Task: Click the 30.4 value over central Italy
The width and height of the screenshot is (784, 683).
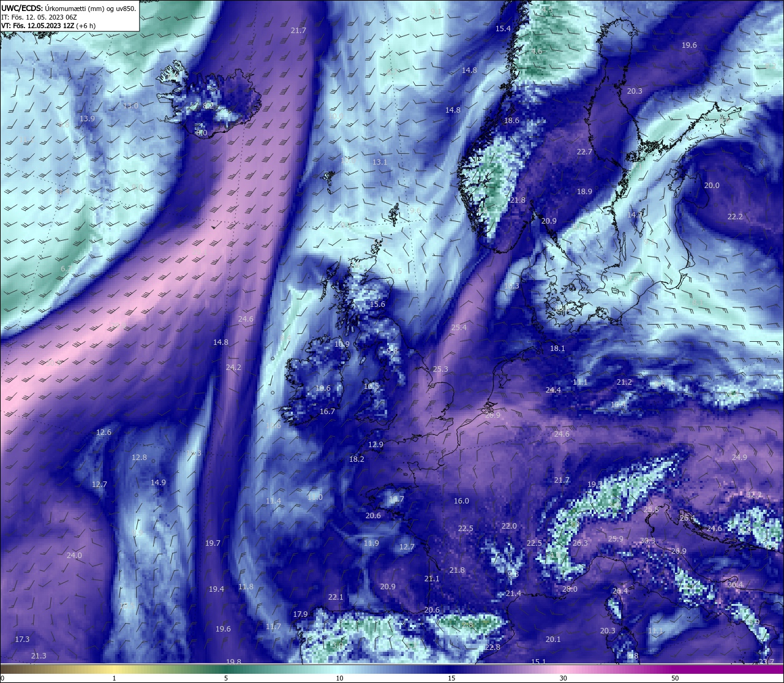Action: point(735,585)
